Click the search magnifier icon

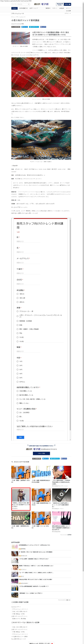pyautogui.click(x=29, y=4)
